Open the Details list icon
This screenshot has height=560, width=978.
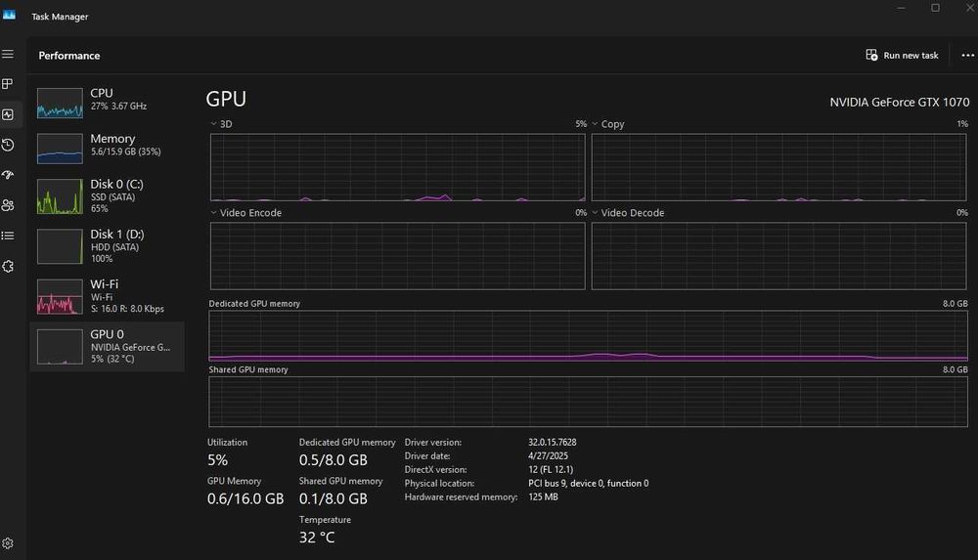[8, 236]
